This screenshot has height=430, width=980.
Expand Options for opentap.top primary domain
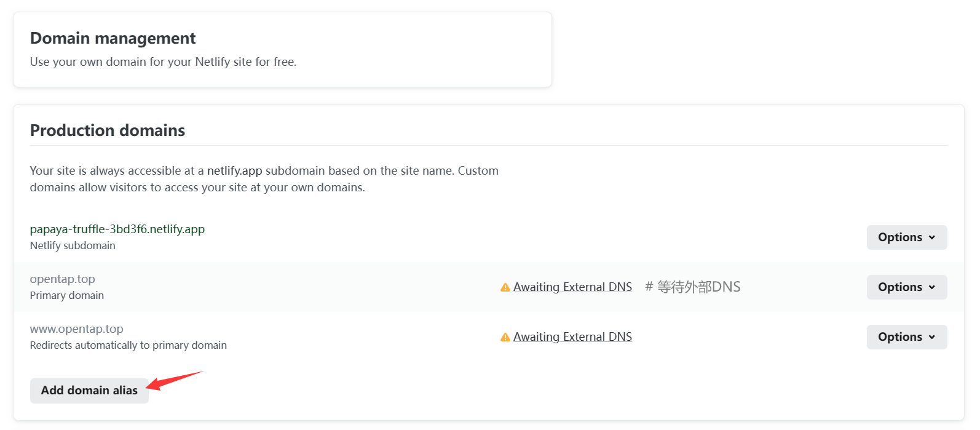click(x=907, y=287)
